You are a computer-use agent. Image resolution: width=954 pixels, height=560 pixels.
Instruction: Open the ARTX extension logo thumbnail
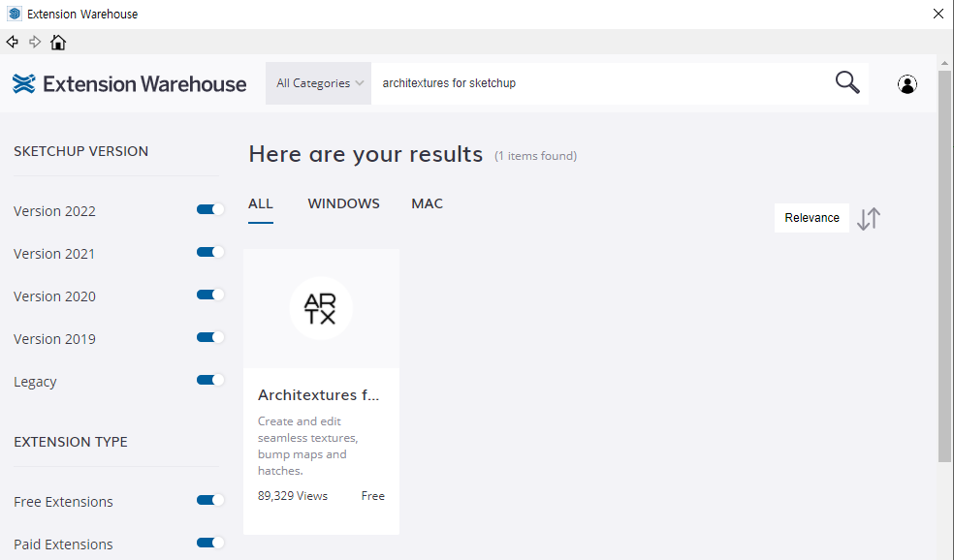[321, 308]
